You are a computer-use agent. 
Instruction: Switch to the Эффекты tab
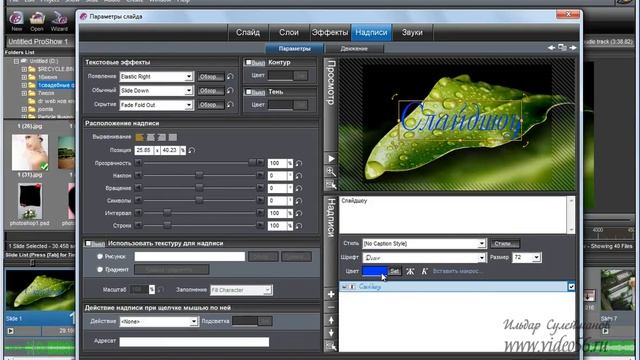coord(330,32)
